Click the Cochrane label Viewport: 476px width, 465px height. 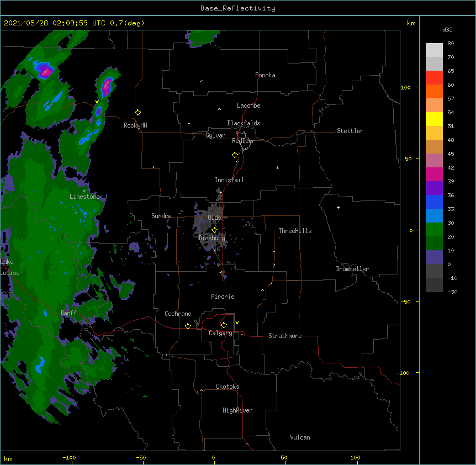coord(178,314)
